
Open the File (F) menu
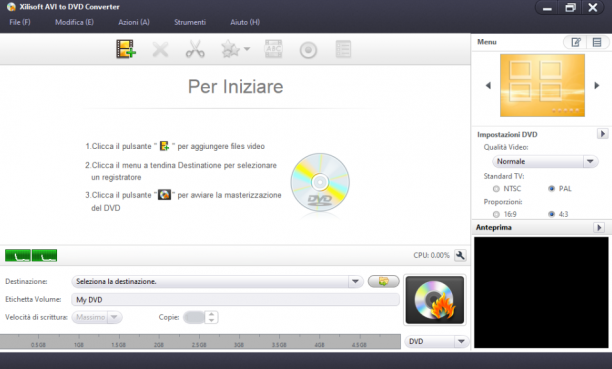tap(20, 22)
